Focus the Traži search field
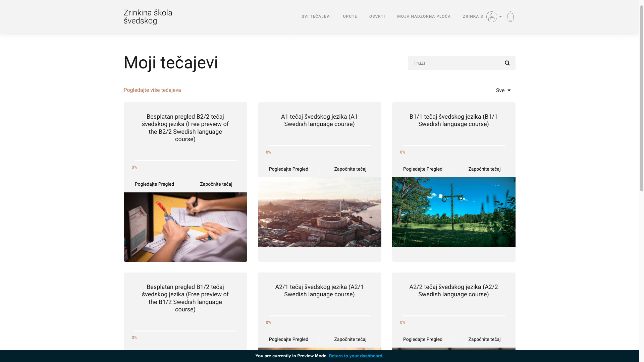Image resolution: width=644 pixels, height=362 pixels. 454,63
